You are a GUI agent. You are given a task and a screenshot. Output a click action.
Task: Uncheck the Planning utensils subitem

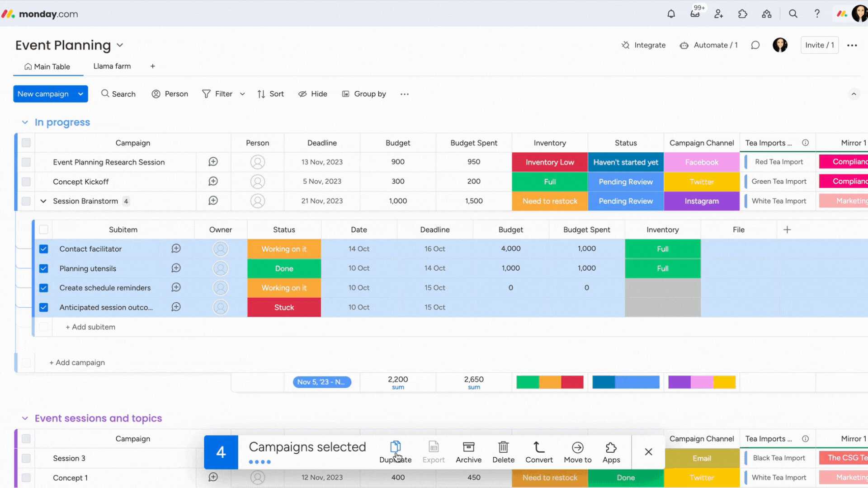(x=43, y=268)
